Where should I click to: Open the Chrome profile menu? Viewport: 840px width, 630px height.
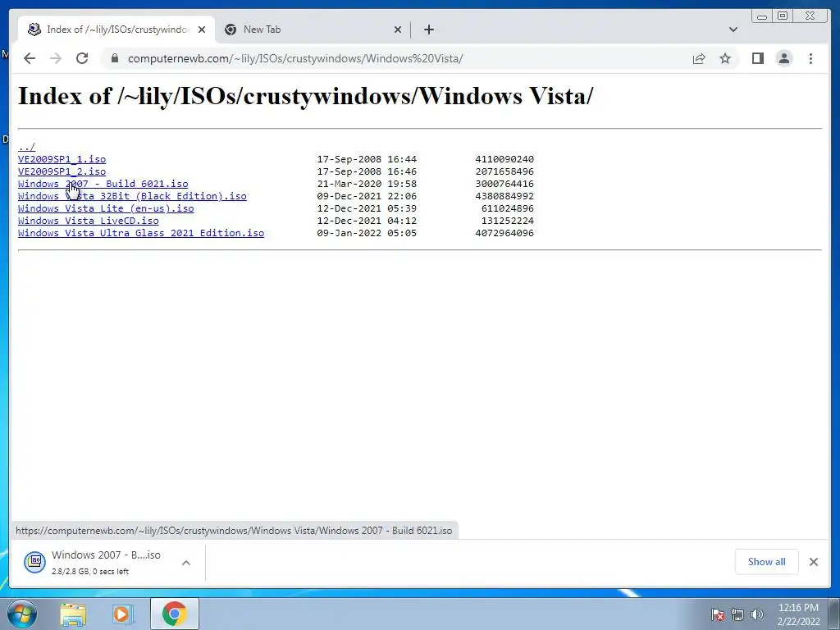tap(783, 58)
